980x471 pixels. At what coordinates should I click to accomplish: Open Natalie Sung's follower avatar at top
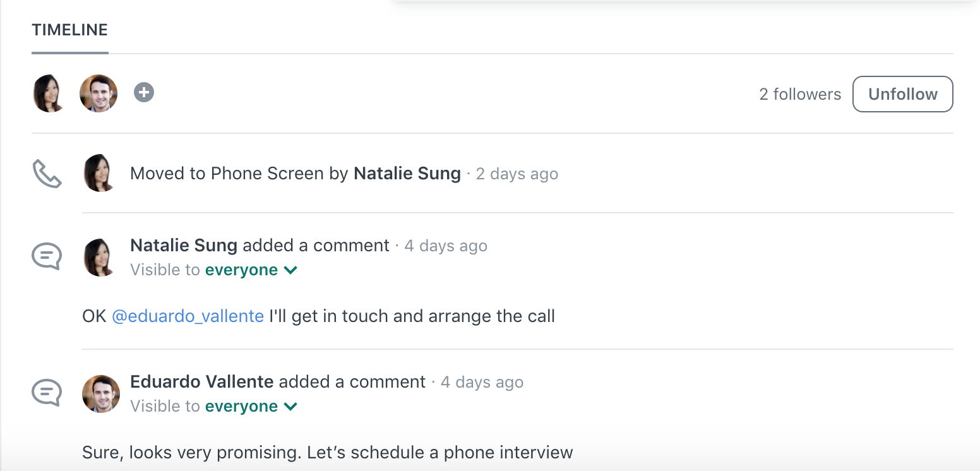pos(49,93)
